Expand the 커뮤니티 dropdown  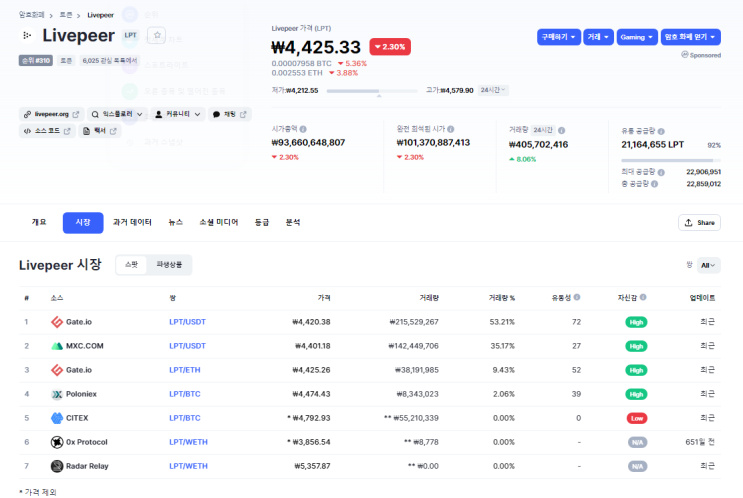click(x=178, y=114)
